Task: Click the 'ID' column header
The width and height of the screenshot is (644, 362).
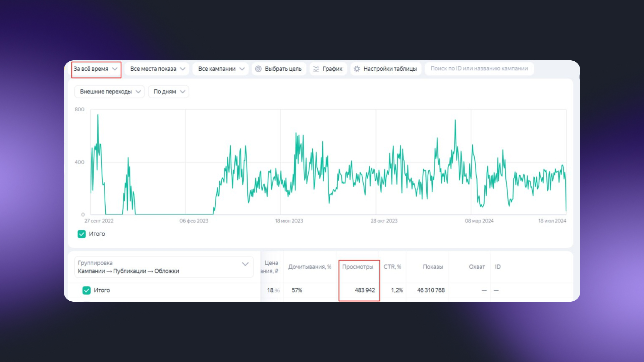Action: [x=498, y=267]
